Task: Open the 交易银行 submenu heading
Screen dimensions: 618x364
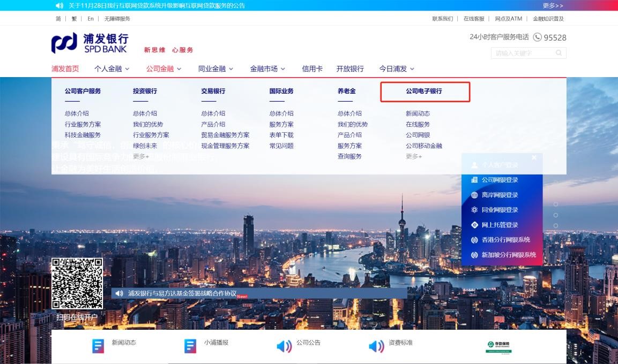Action: (x=213, y=91)
